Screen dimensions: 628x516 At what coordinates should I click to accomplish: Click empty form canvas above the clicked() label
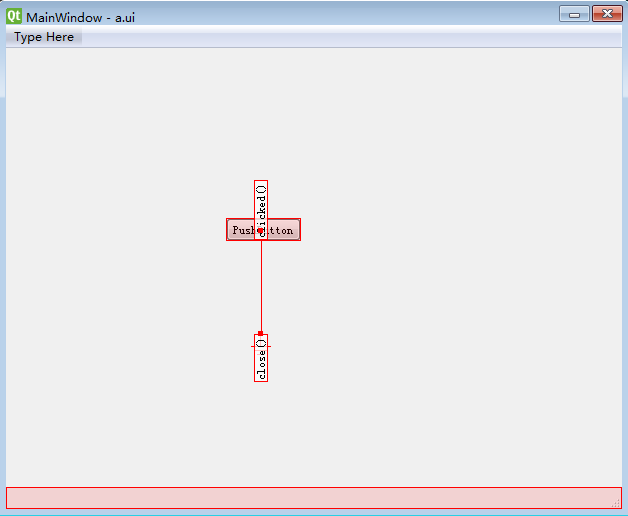(x=261, y=120)
